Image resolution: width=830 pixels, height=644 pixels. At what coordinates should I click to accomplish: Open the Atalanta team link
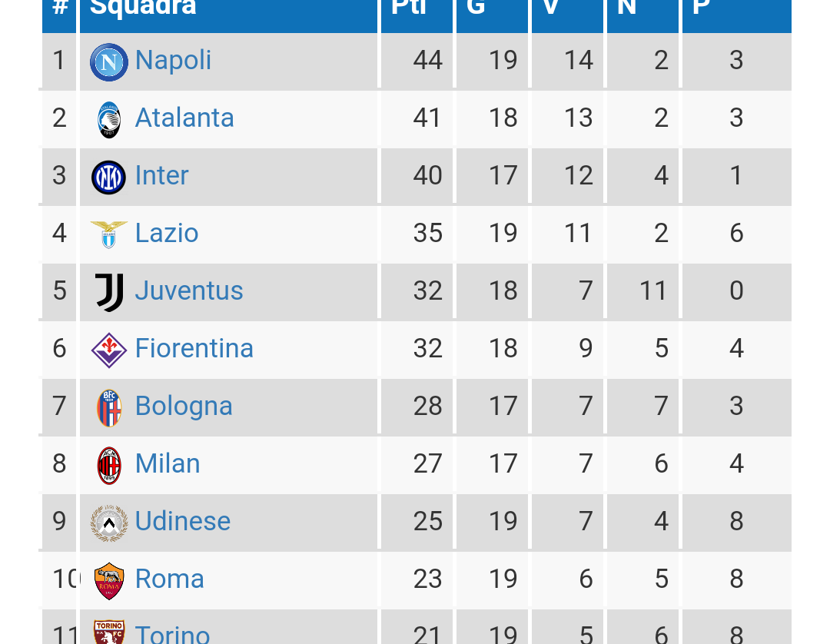click(184, 118)
